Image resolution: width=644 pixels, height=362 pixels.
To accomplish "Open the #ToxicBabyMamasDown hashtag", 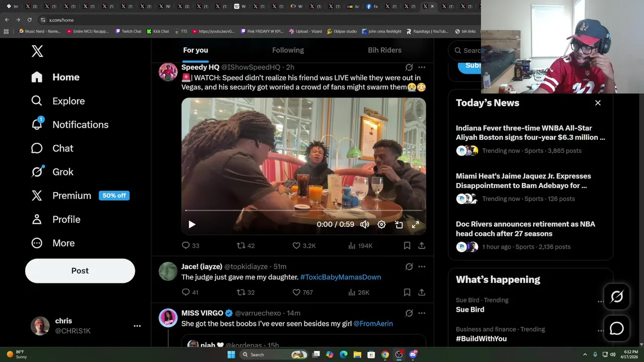I will 341,277.
